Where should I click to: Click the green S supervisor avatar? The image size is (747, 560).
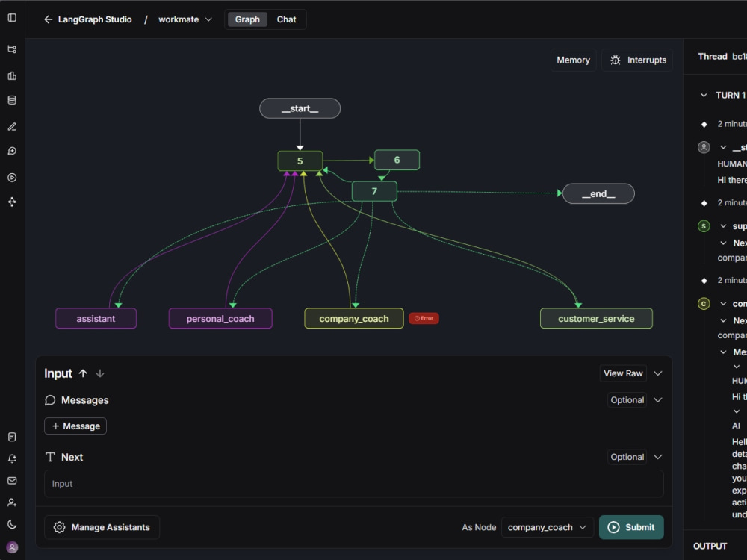pos(704,226)
